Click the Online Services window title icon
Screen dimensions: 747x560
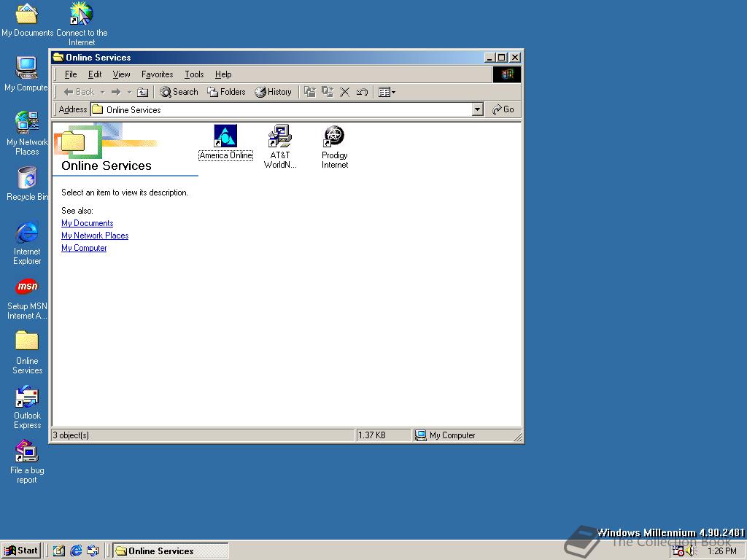(58, 57)
